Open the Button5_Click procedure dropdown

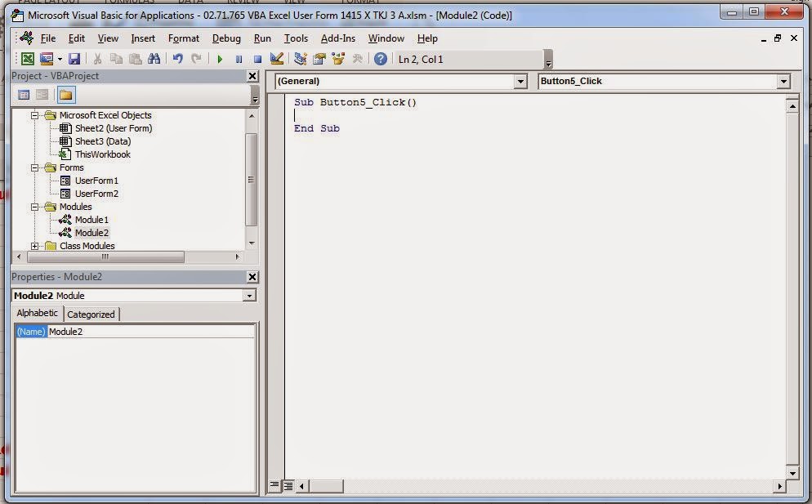[x=783, y=81]
